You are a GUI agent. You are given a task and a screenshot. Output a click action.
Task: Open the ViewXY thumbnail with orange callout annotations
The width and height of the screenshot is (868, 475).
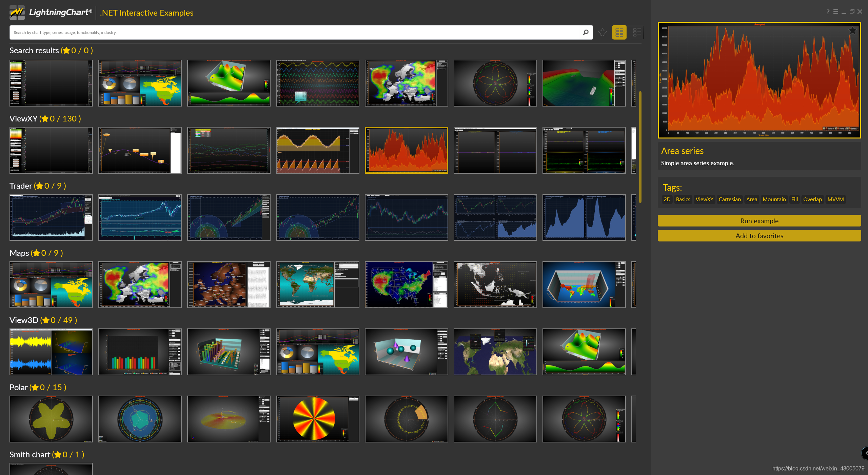point(140,150)
